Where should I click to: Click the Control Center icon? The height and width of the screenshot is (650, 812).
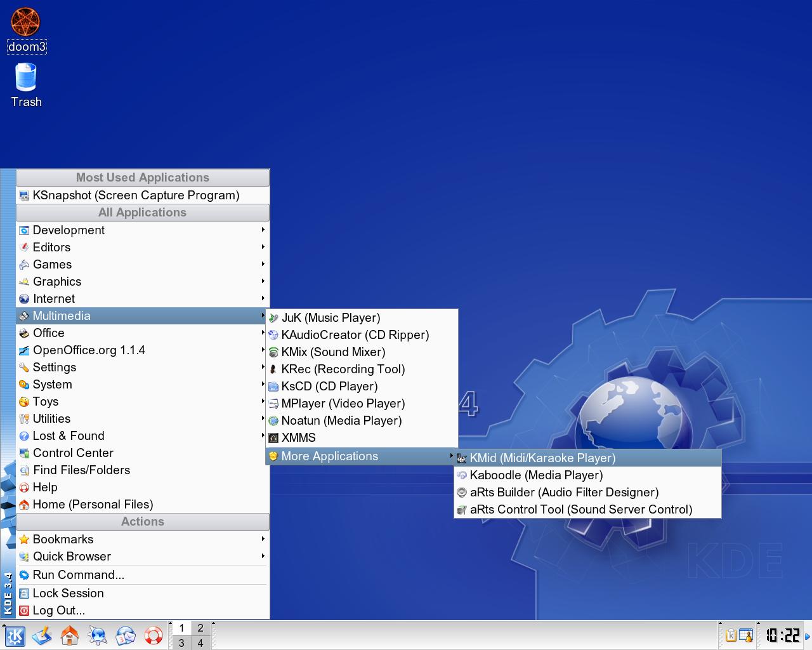coord(24,453)
